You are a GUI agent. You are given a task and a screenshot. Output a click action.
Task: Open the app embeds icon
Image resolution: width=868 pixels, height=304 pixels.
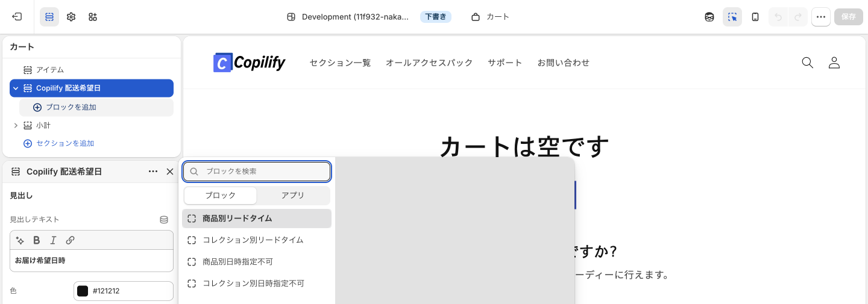[93, 17]
